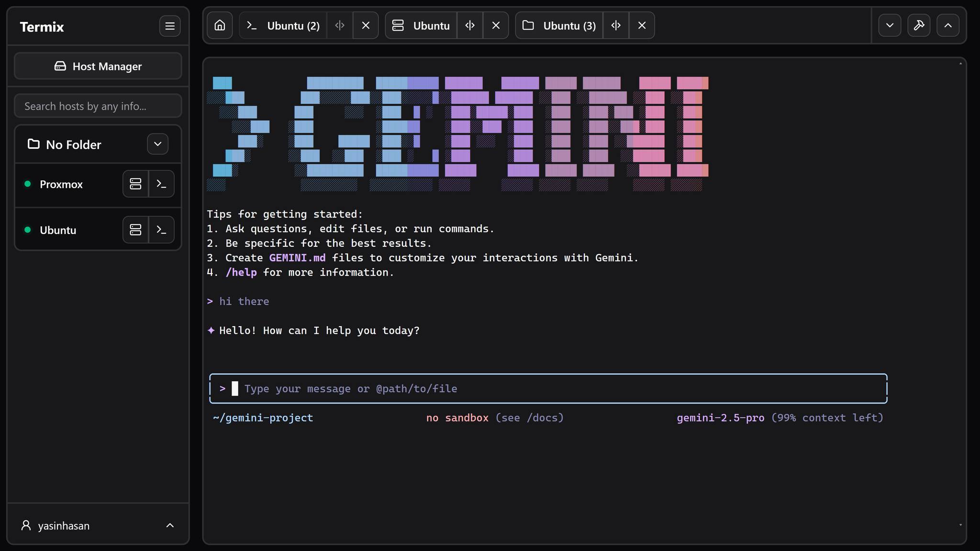The image size is (980, 551).
Task: Open Host Manager
Action: click(x=98, y=66)
